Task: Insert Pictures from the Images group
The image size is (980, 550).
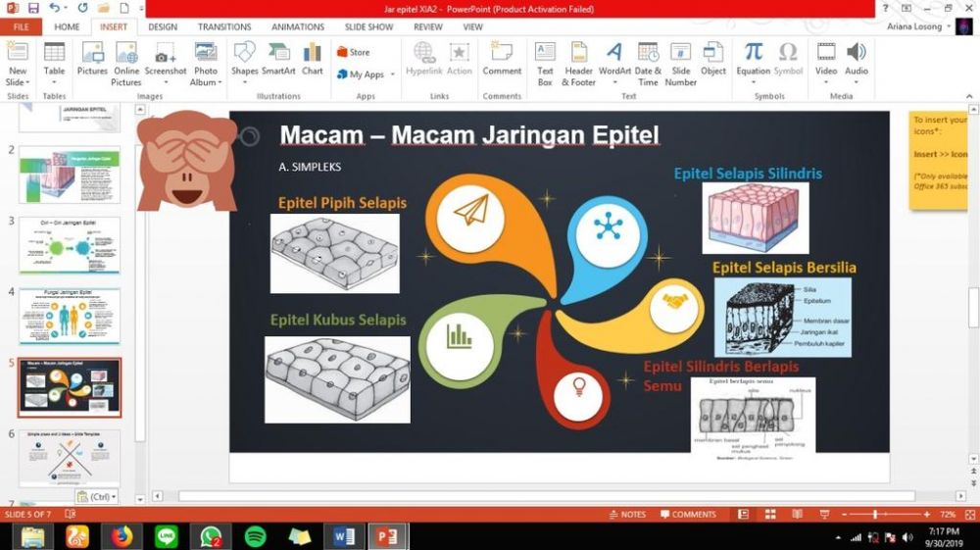Action: [x=92, y=60]
